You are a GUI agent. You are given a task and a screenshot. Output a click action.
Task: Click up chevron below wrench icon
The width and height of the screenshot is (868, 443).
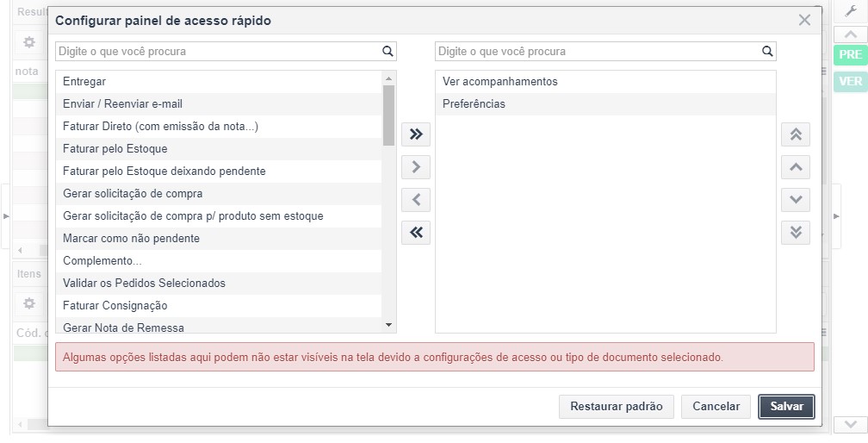[851, 34]
